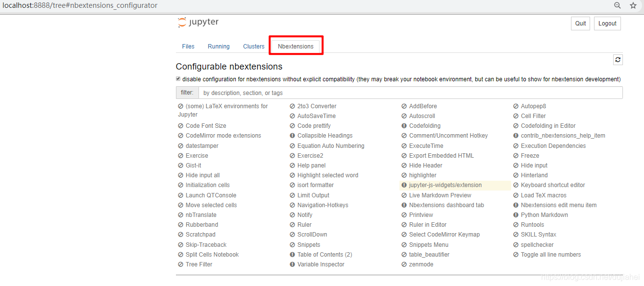This screenshot has width=644, height=286.
Task: Open the Clusters tab
Action: click(x=254, y=47)
